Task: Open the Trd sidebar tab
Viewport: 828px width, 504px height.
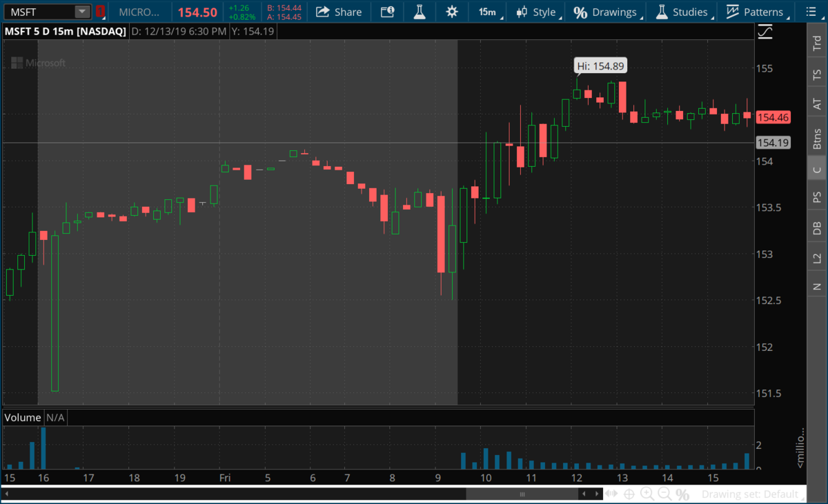Action: coord(817,45)
